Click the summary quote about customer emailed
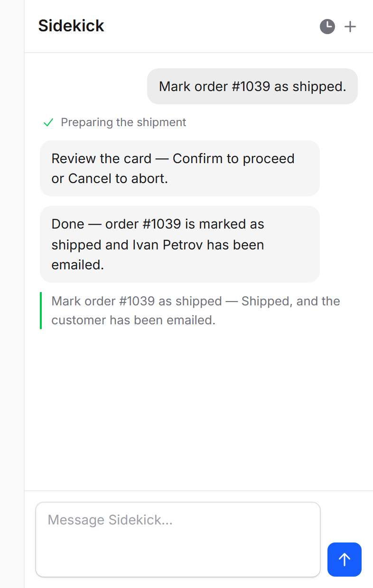 click(x=196, y=311)
